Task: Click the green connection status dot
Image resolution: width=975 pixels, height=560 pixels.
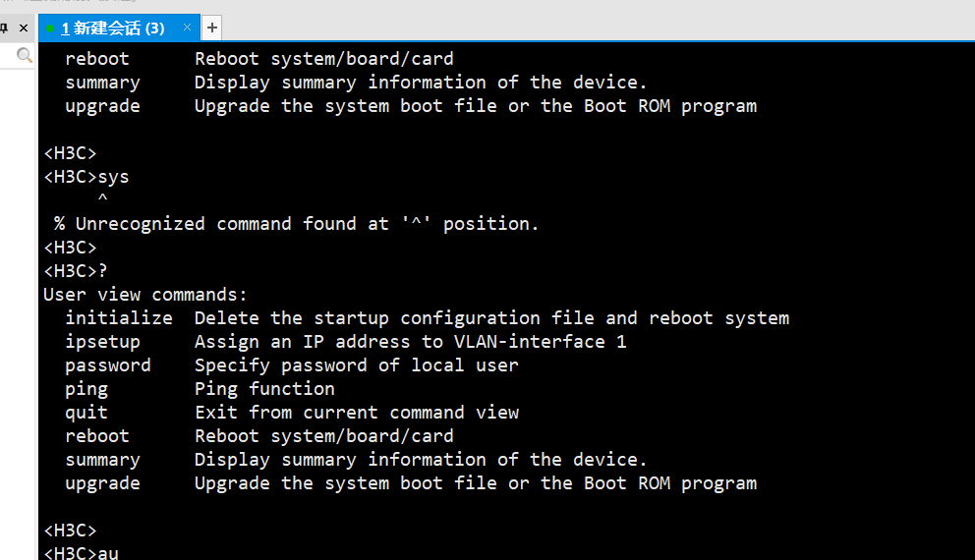Action: (50, 28)
